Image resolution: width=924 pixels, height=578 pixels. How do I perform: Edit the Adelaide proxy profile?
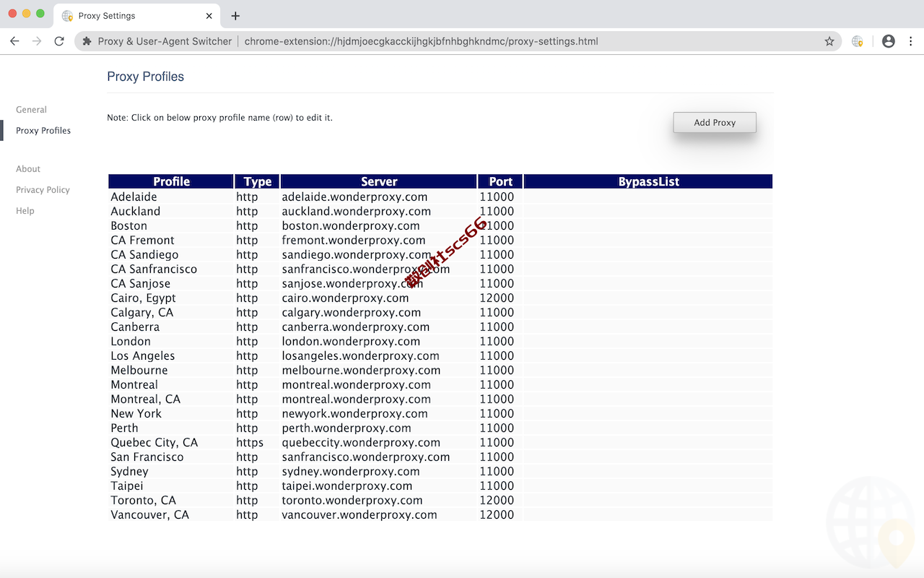tap(440, 197)
